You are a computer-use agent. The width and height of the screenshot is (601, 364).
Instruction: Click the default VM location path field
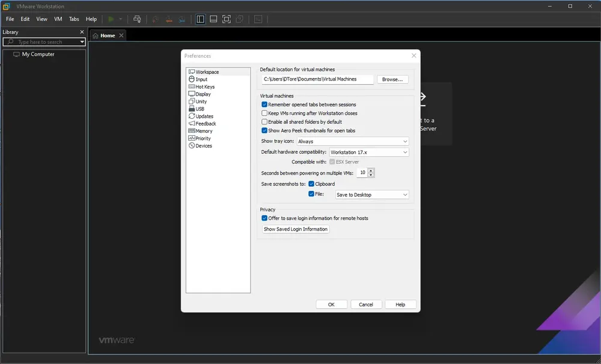coord(318,79)
